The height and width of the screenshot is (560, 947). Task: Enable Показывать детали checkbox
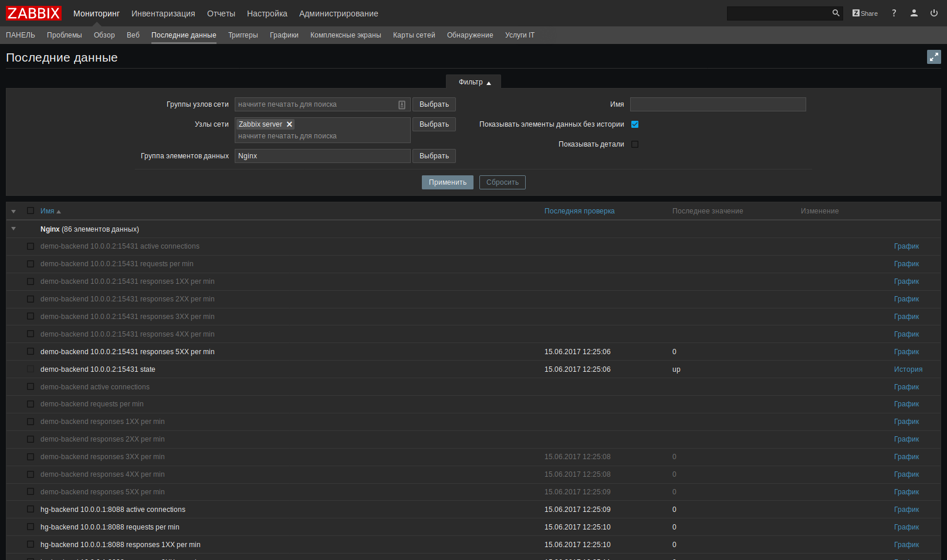[635, 144]
